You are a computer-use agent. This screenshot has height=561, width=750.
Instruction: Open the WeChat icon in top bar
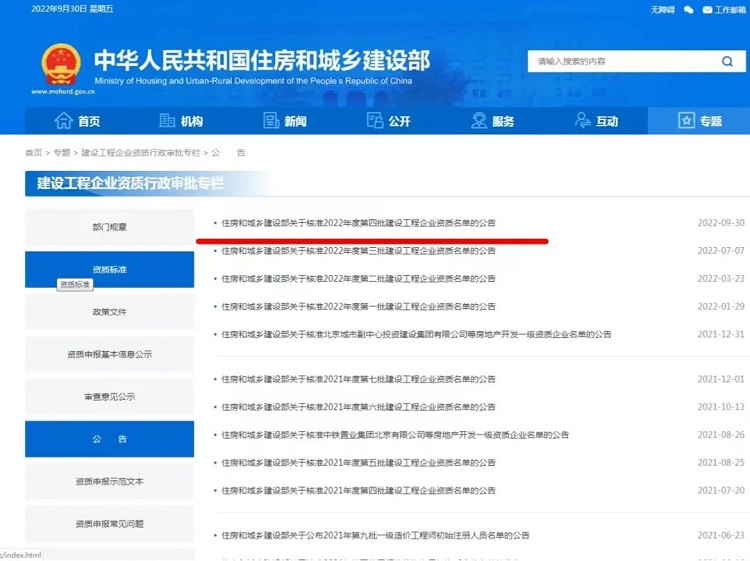pyautogui.click(x=688, y=9)
